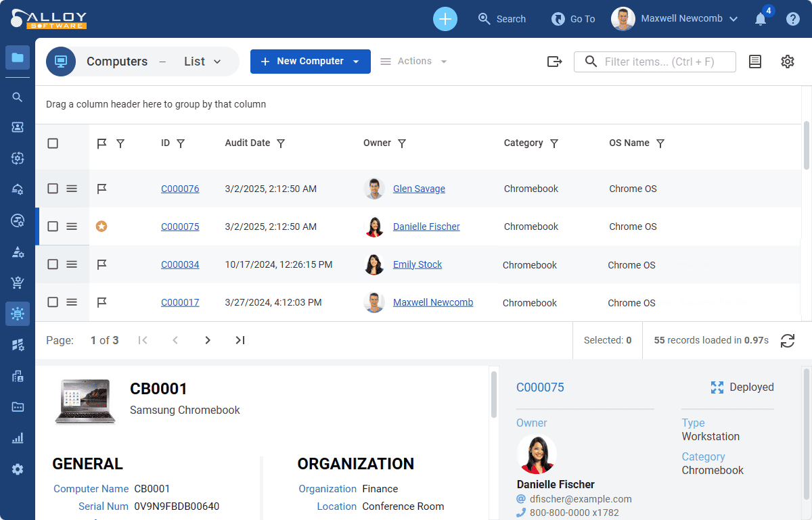Image resolution: width=812 pixels, height=520 pixels.
Task: Open computer record C000034 link
Action: click(180, 264)
